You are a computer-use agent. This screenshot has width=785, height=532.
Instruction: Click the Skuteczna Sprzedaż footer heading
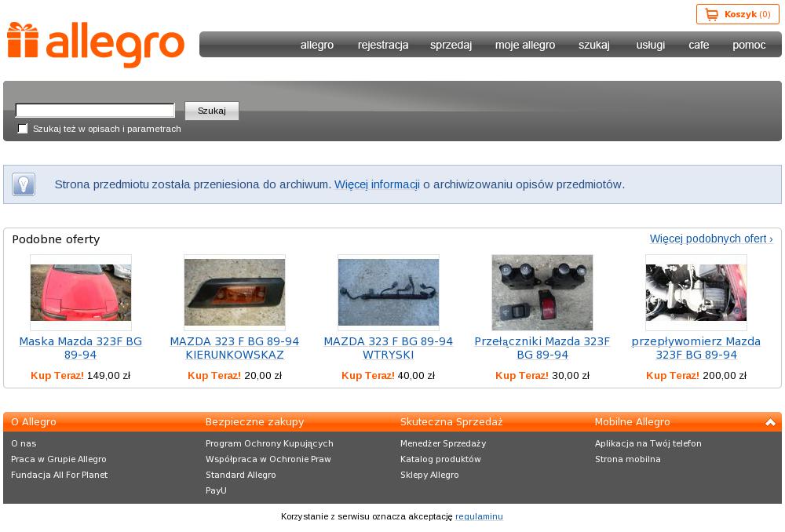(x=451, y=422)
